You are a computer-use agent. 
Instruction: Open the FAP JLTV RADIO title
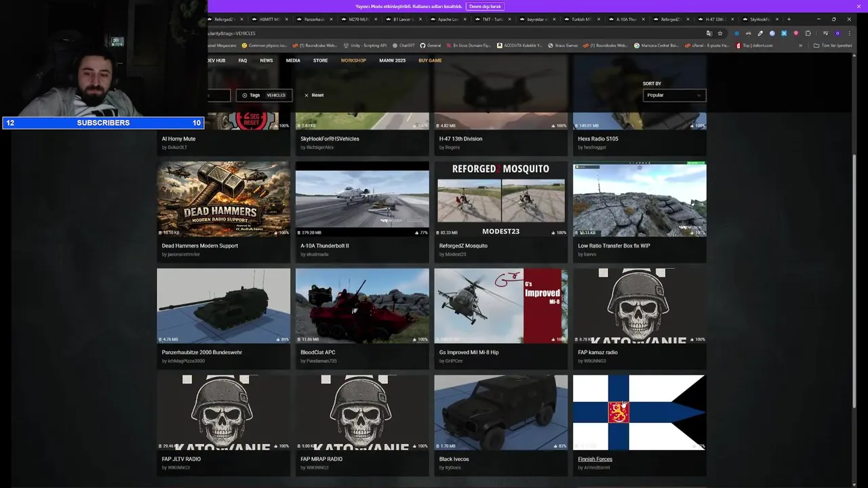point(181,459)
